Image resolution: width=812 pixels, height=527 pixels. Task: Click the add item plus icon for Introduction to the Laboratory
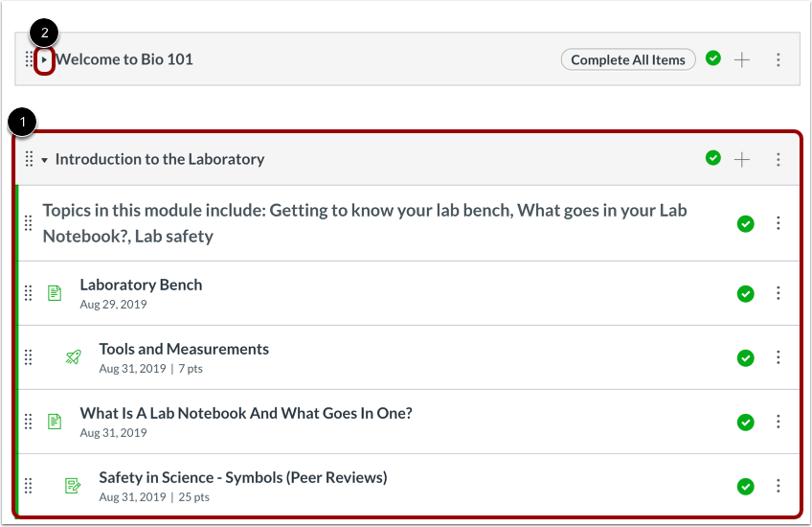[x=742, y=159]
